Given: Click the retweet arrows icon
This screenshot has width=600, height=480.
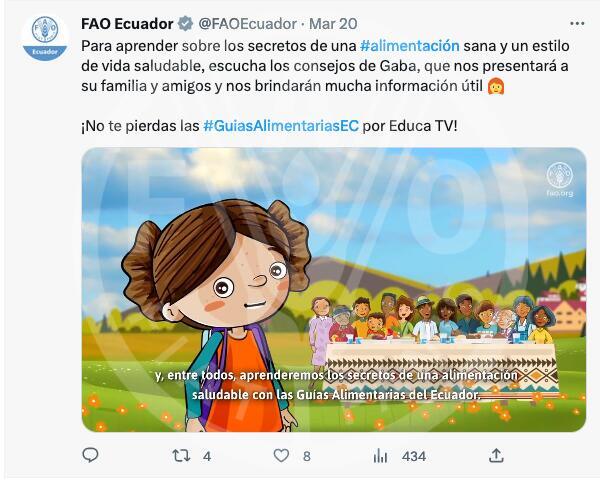Looking at the screenshot, I should tap(181, 456).
